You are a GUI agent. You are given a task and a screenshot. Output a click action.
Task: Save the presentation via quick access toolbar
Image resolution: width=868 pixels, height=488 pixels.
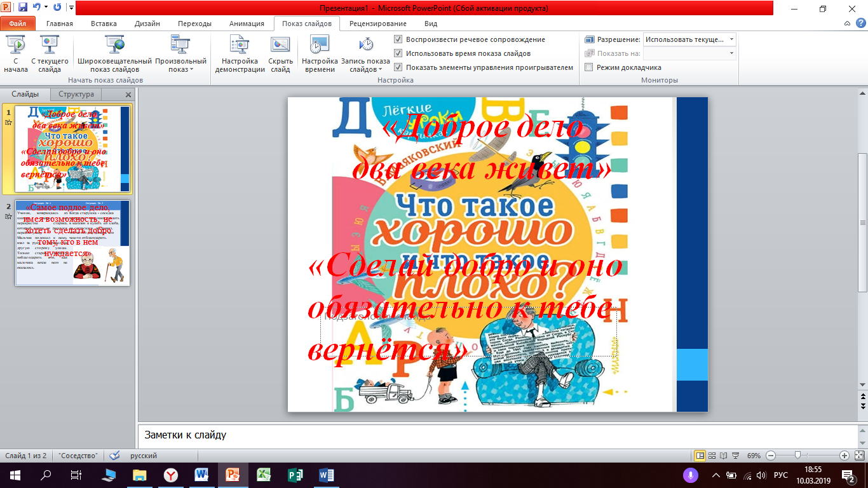pos(23,8)
